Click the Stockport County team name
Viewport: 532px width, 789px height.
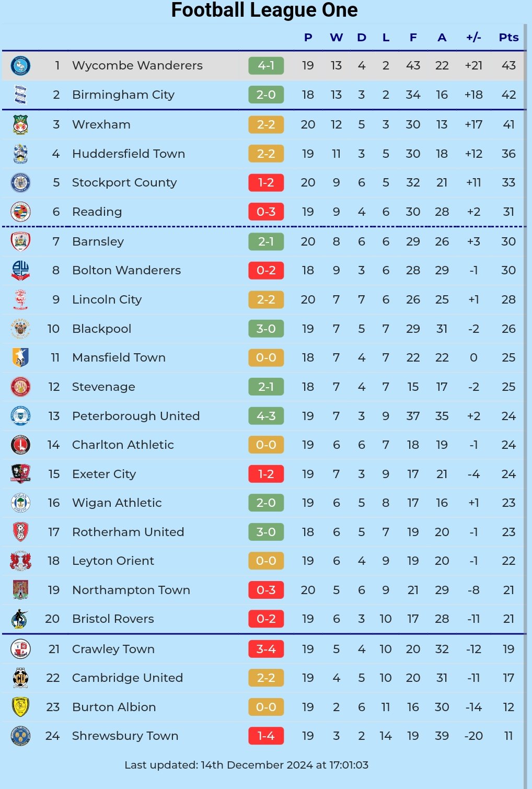click(x=124, y=183)
